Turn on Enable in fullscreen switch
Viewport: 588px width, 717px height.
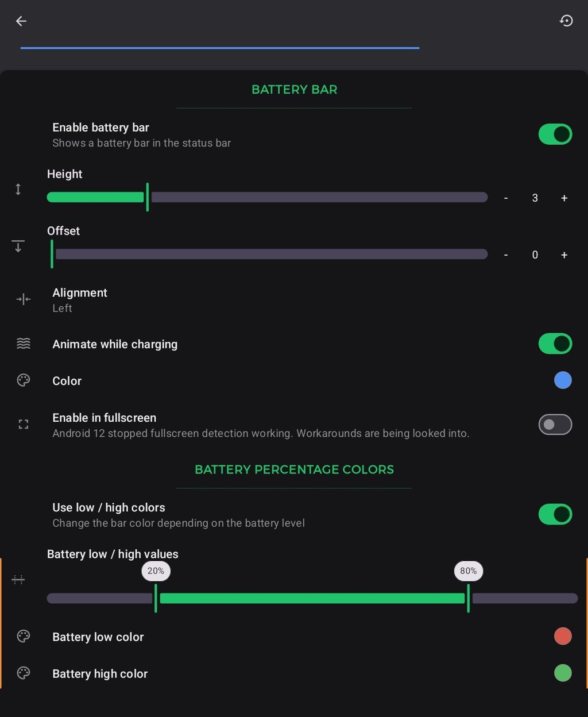pyautogui.click(x=555, y=425)
